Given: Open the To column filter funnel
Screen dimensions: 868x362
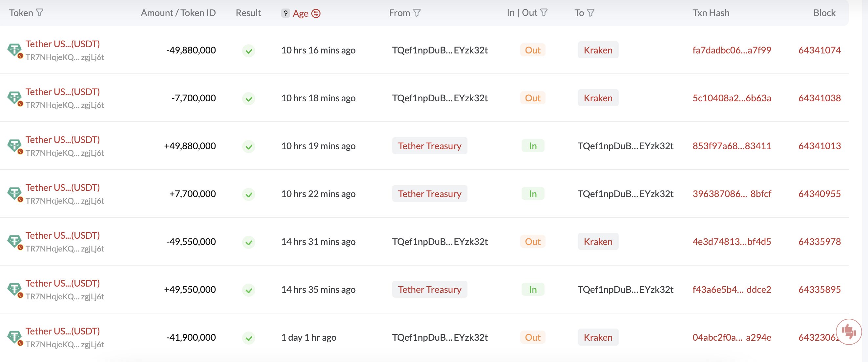Looking at the screenshot, I should click(591, 13).
